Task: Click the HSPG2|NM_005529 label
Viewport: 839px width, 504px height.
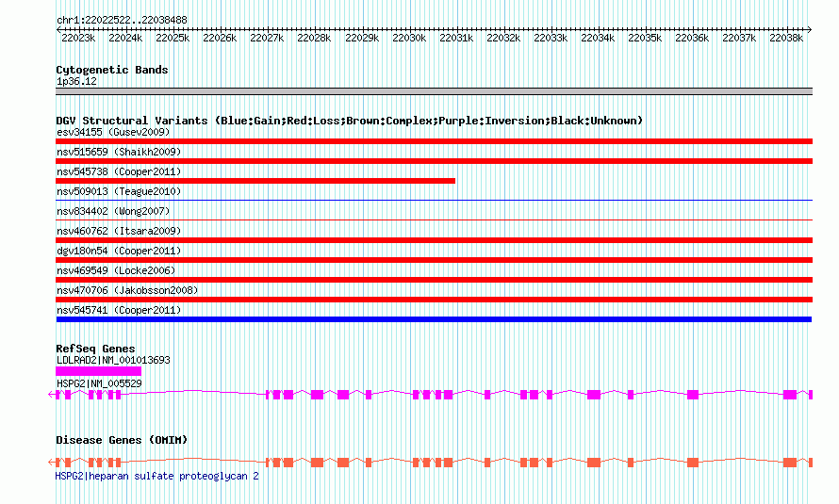Action: 100,383
